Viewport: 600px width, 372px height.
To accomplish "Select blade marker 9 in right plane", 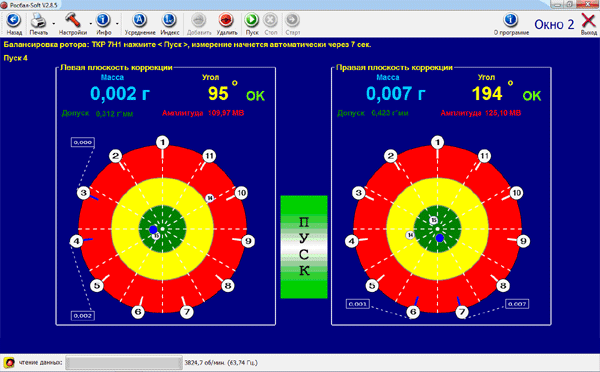I will point(523,241).
